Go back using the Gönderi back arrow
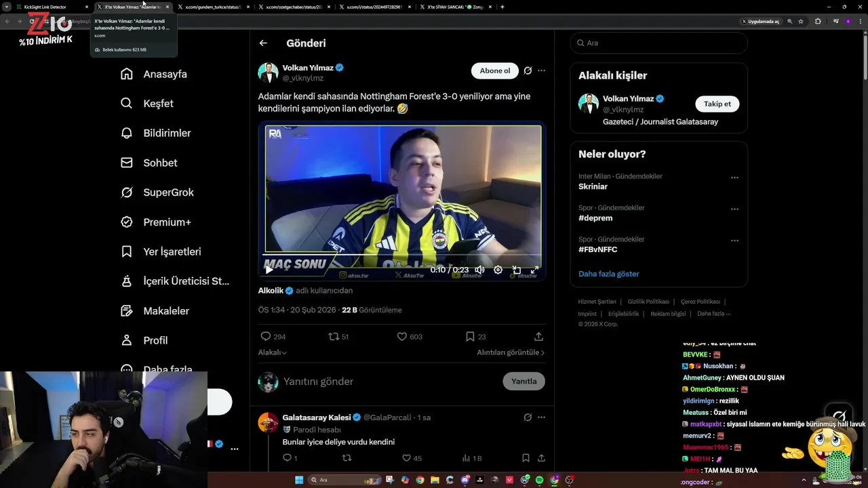 tap(263, 43)
